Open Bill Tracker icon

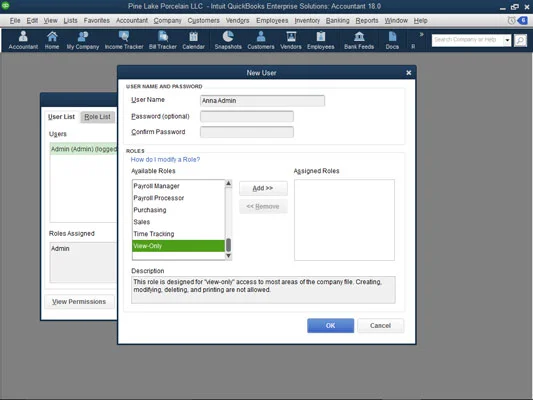pyautogui.click(x=163, y=40)
